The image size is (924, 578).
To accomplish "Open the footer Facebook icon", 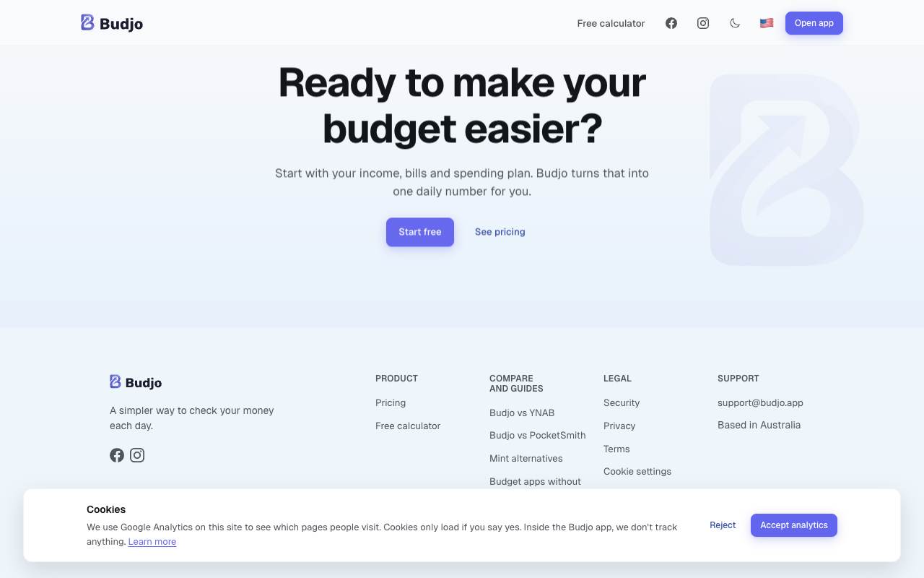I will tap(117, 455).
